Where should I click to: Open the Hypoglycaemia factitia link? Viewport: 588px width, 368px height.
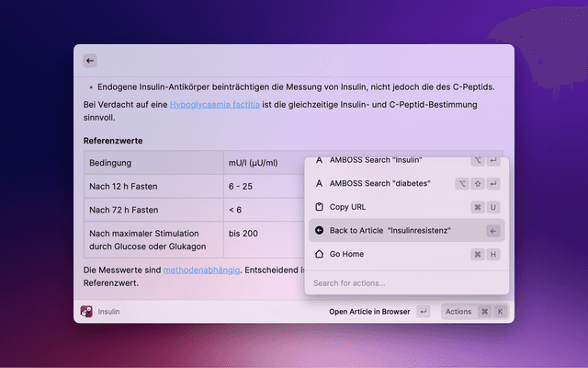click(x=214, y=106)
